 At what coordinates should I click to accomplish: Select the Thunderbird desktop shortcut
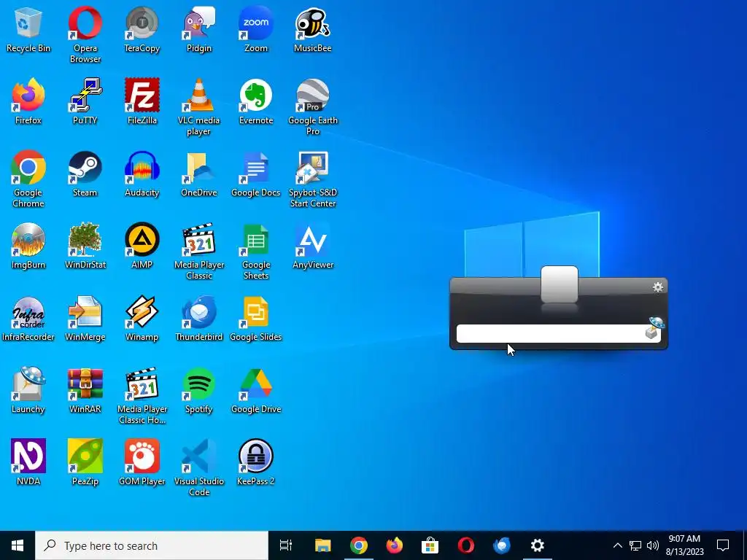coord(199,318)
